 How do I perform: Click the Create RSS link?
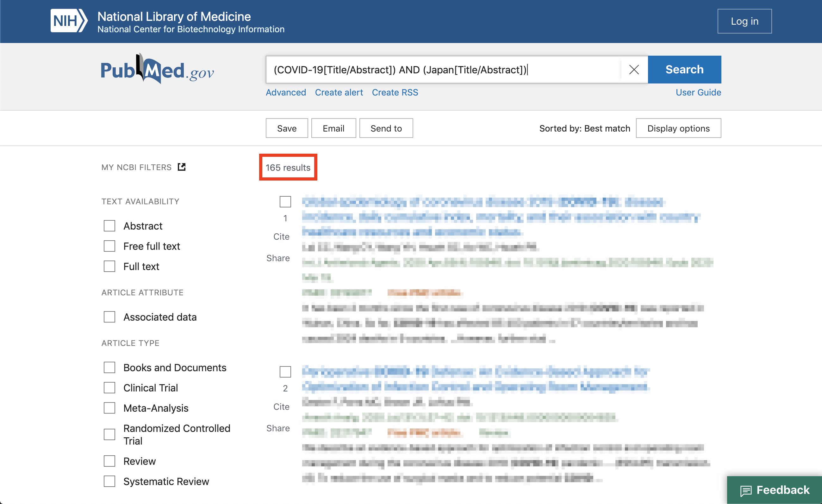(395, 92)
